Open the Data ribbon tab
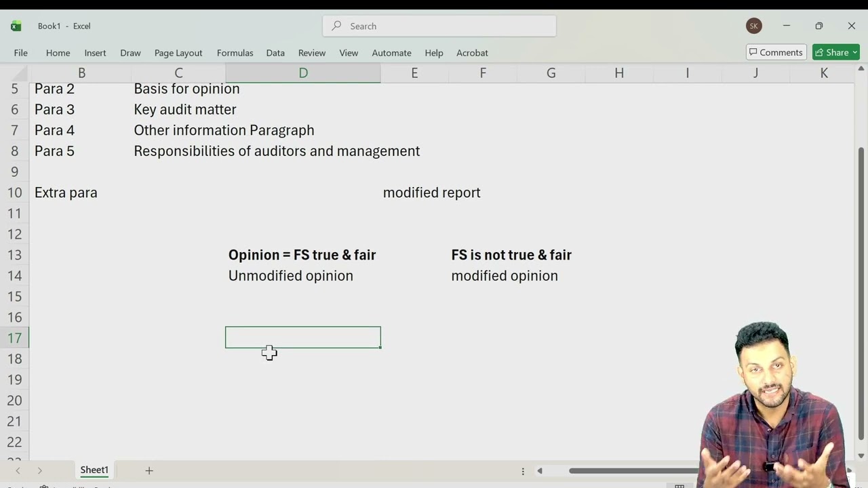The height and width of the screenshot is (488, 868). tap(275, 53)
